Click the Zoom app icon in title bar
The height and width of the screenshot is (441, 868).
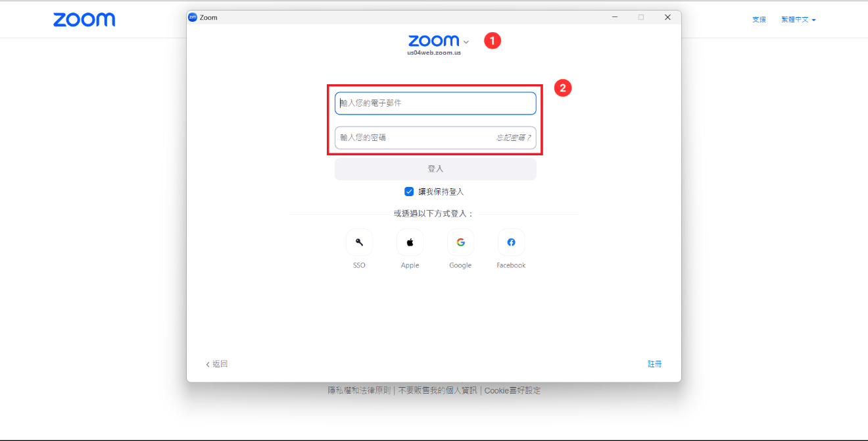pyautogui.click(x=193, y=18)
